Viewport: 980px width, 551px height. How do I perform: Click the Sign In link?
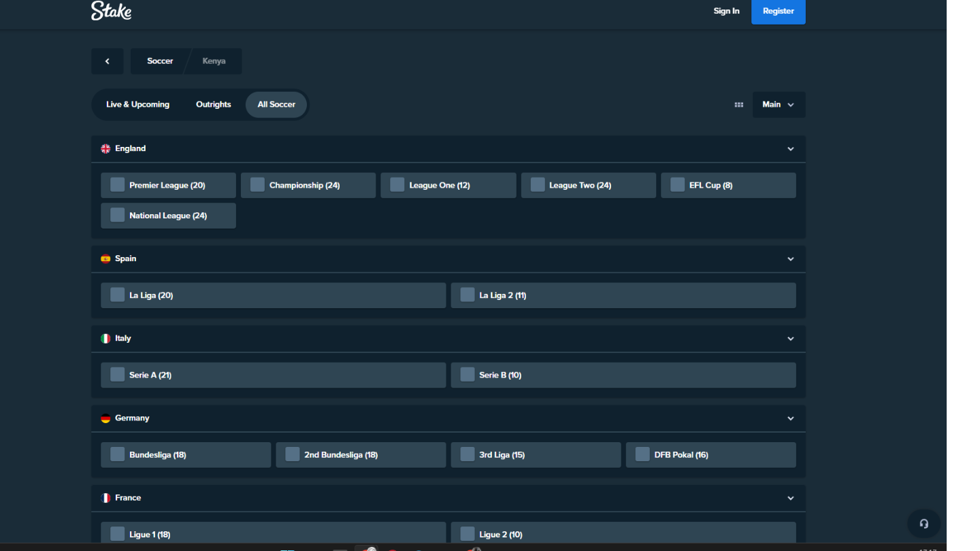pos(726,12)
